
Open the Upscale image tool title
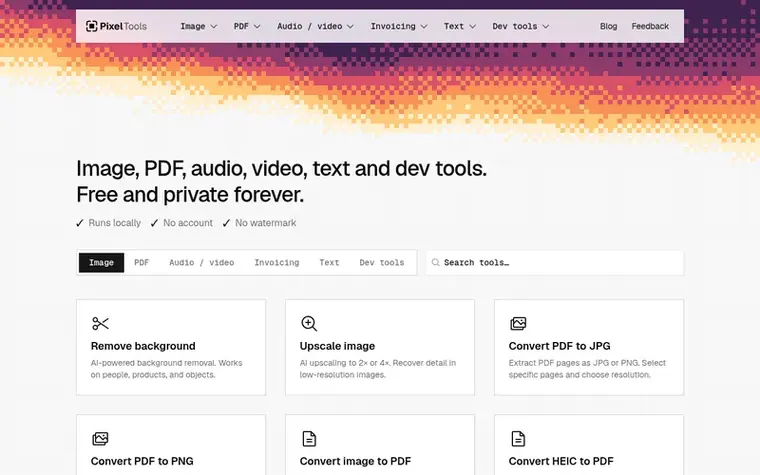pyautogui.click(x=337, y=346)
